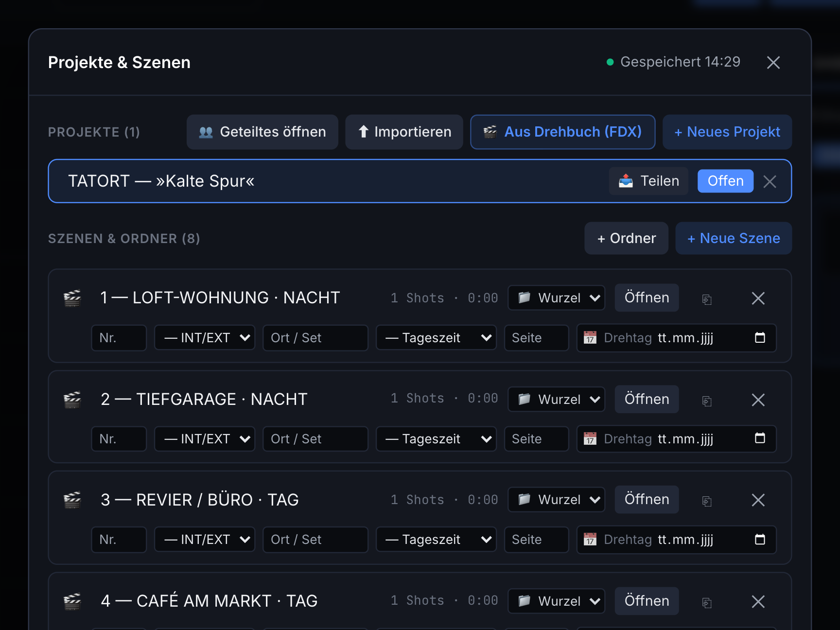Open Wurzel folder dropdown for scene 3
This screenshot has width=840, height=630.
pyautogui.click(x=557, y=499)
